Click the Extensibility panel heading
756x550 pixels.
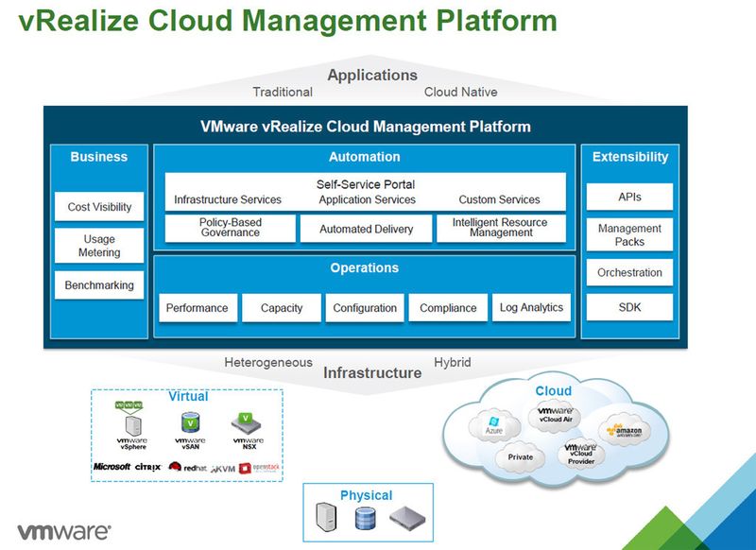point(630,157)
